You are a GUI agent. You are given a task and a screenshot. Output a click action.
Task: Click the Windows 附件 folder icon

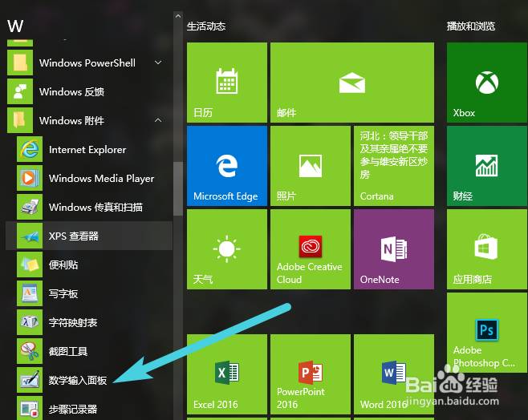pos(20,120)
